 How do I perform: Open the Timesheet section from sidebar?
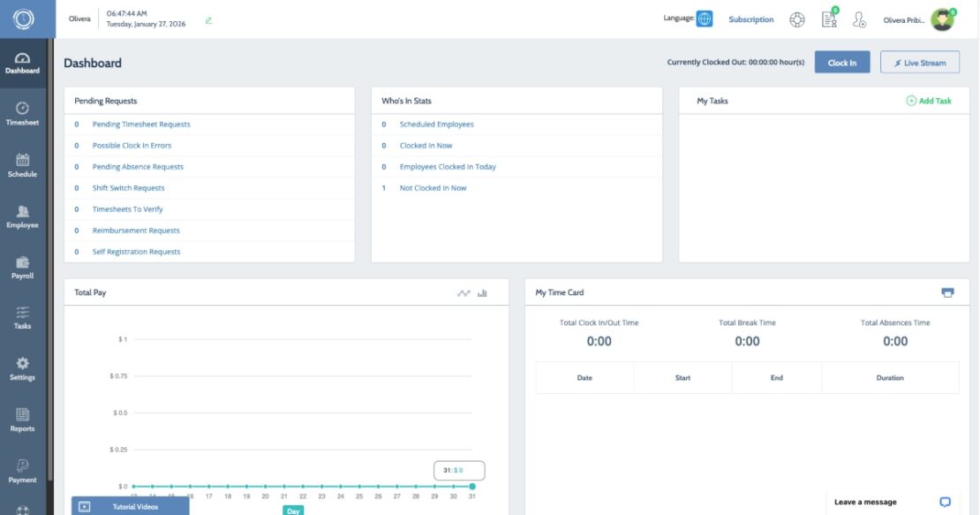[x=22, y=113]
